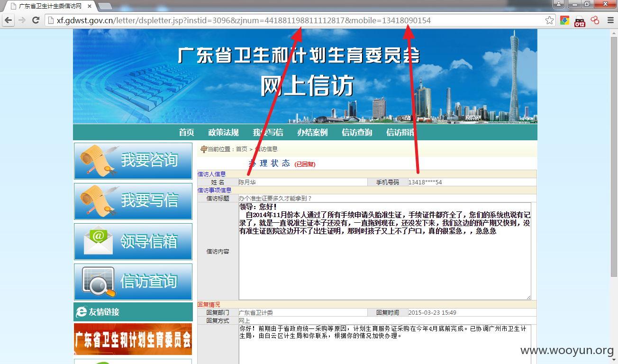Open the 012 red extension icon
The width and height of the screenshot is (618, 364).
(x=580, y=21)
